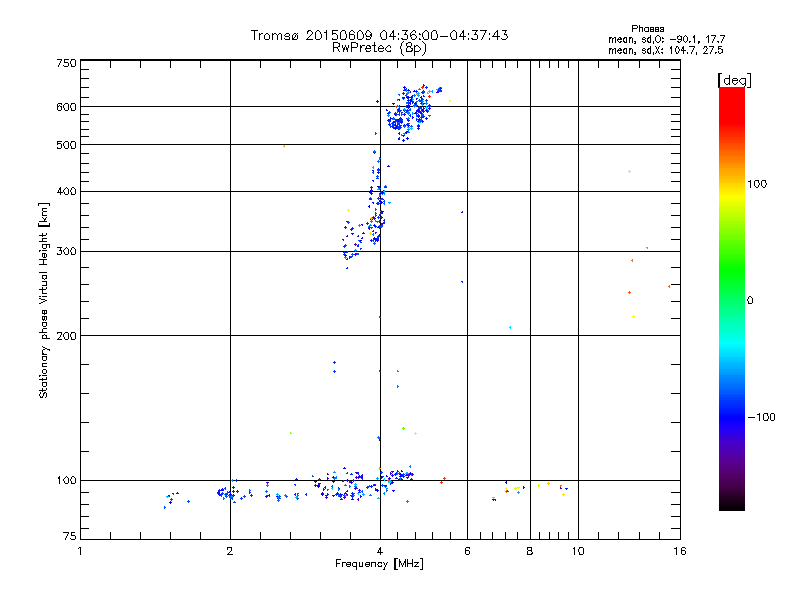Click the 'Phases' header text

point(647,29)
